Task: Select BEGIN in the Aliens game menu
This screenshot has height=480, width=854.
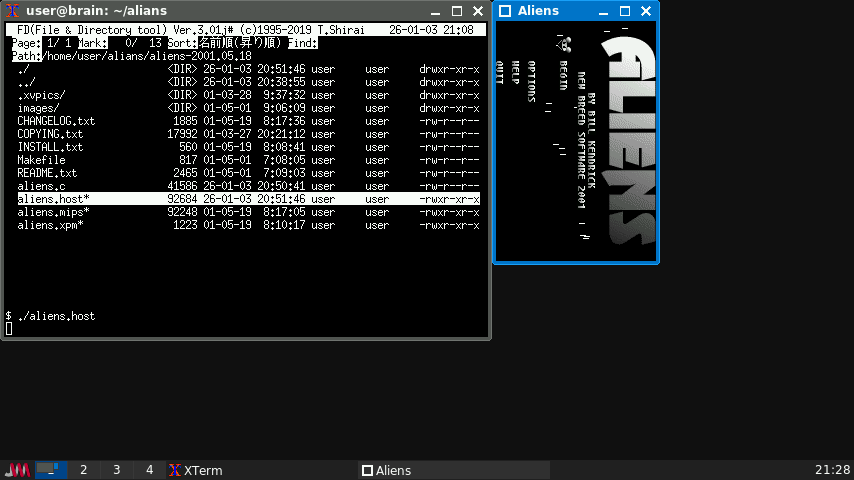Action: [x=564, y=75]
